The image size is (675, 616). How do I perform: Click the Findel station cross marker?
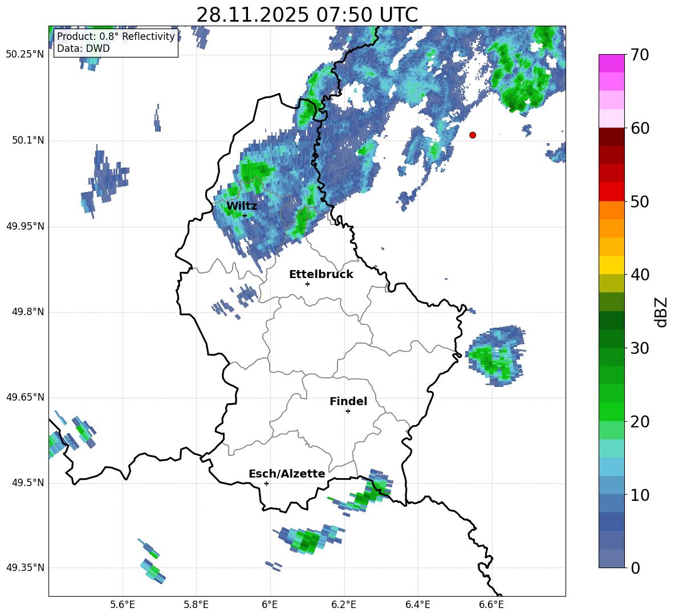tap(348, 411)
